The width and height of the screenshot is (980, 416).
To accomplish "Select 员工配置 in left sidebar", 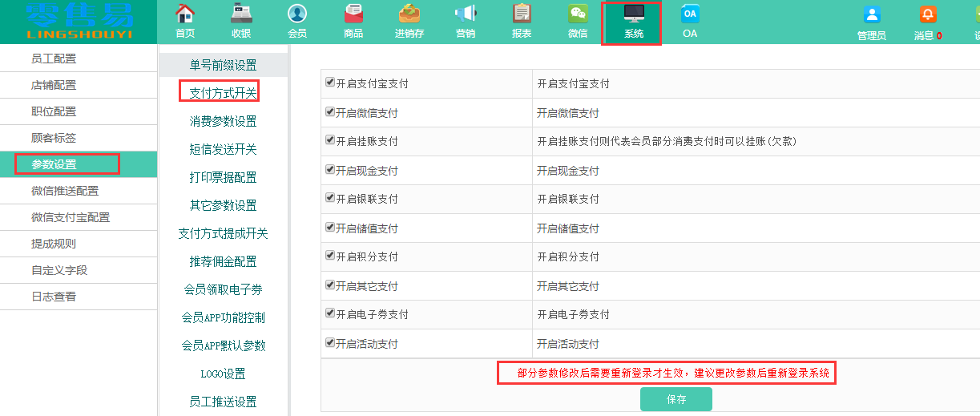I will coord(79,59).
